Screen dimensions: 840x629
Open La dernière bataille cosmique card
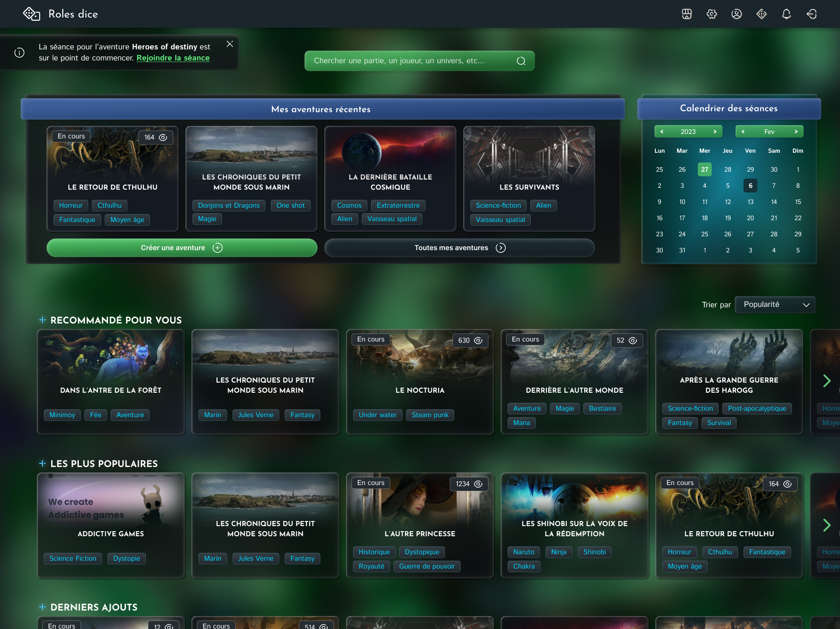click(390, 179)
